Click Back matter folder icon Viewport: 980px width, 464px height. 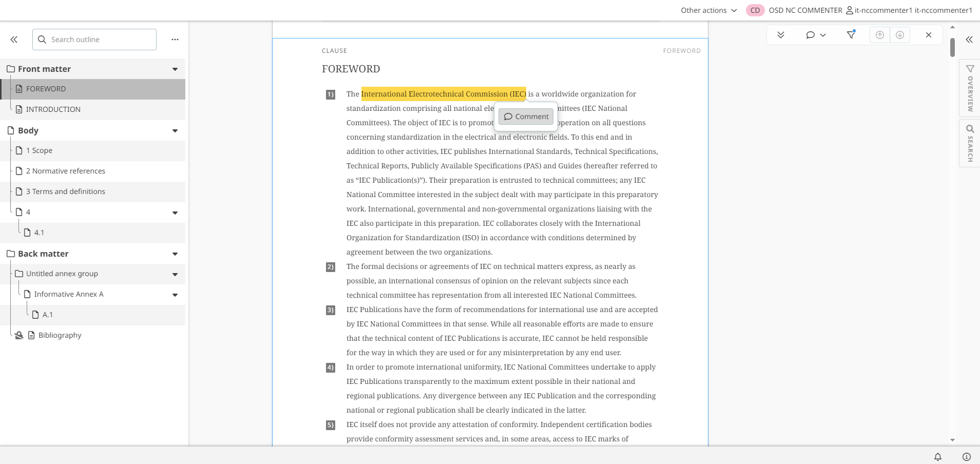(10, 254)
